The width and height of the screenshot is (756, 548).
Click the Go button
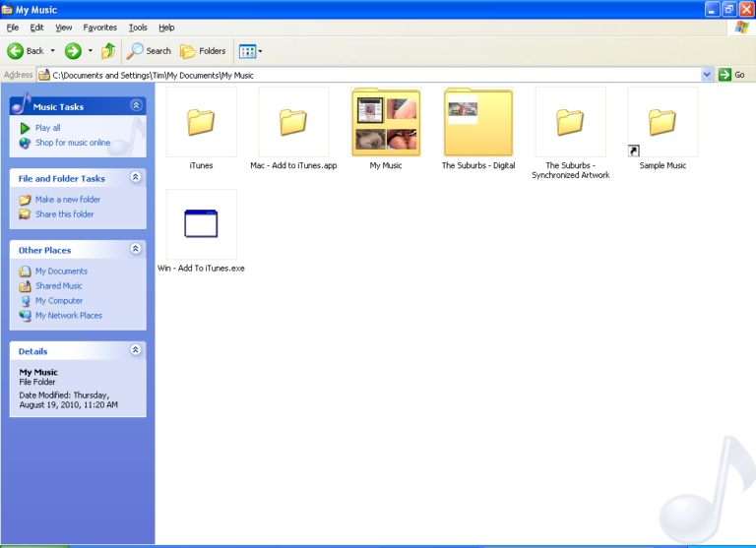coord(731,75)
